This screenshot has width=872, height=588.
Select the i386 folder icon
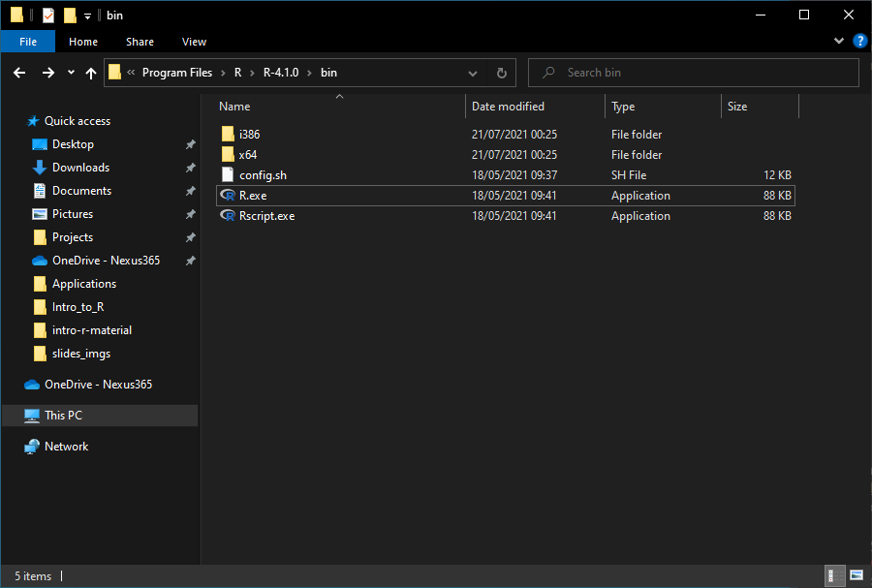click(228, 135)
